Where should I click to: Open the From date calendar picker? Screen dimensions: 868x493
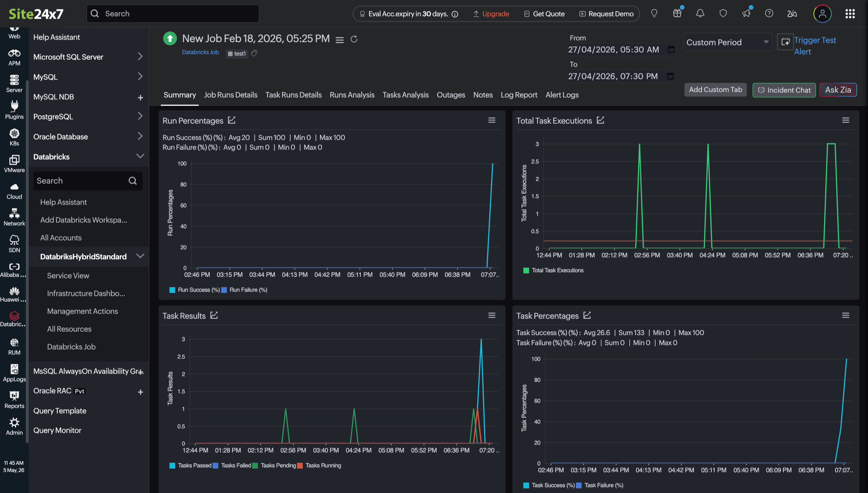tap(671, 50)
